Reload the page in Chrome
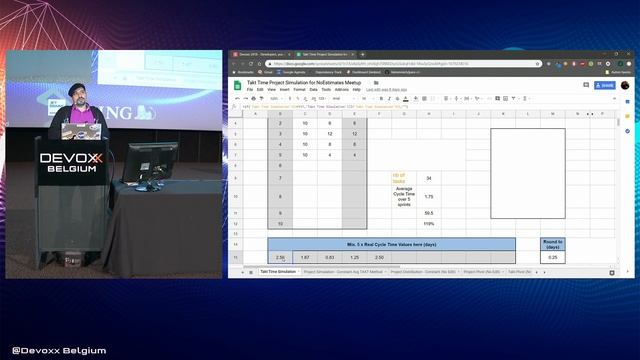 (251, 64)
